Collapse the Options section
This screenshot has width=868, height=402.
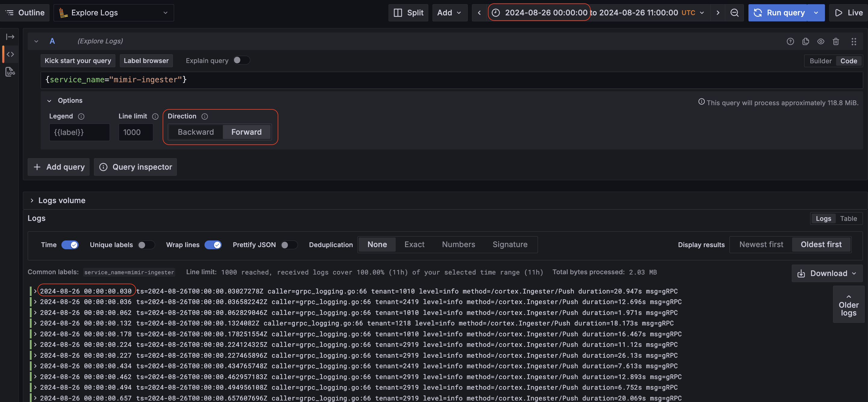49,101
